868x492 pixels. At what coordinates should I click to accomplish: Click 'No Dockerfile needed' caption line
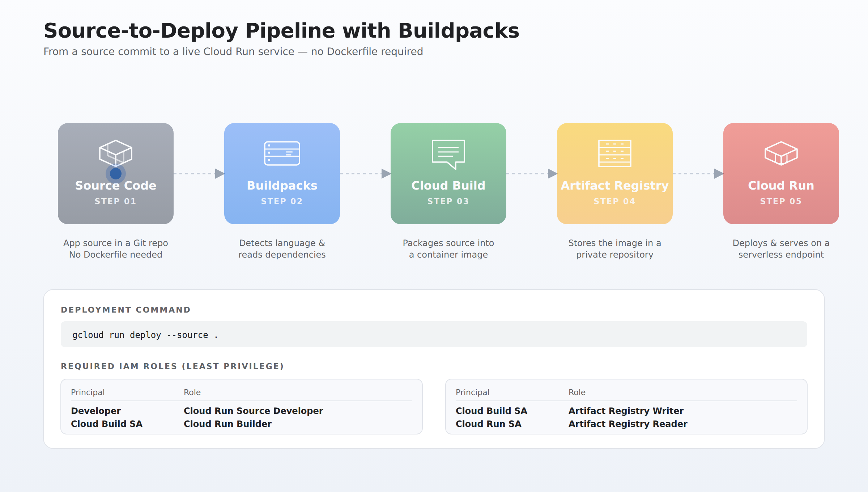pos(116,255)
